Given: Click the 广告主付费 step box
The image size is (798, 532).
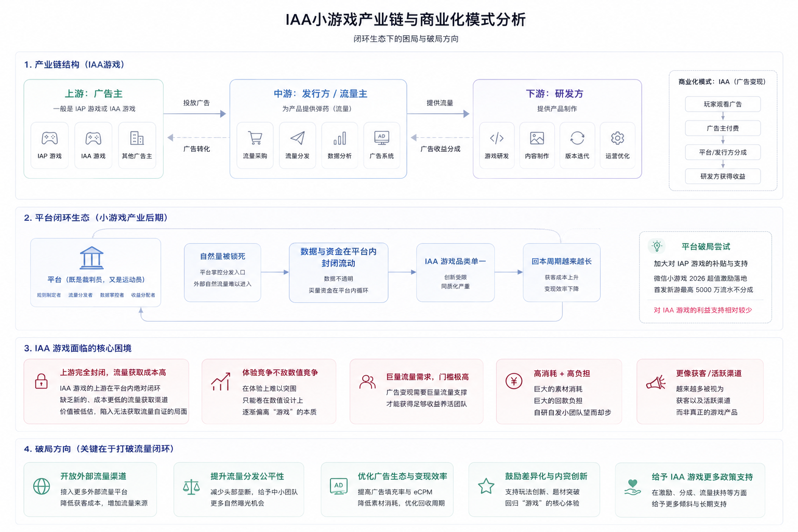Looking at the screenshot, I should pyautogui.click(x=723, y=128).
